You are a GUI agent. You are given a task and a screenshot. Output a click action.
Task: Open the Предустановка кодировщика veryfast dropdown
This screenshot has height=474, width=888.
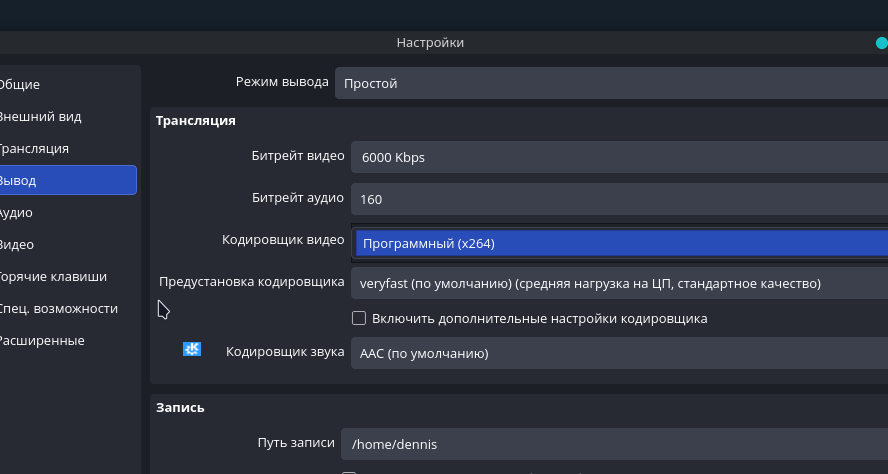[618, 283]
